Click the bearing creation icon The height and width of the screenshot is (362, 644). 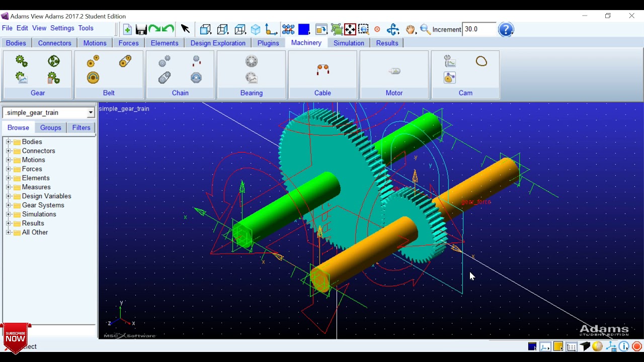(252, 61)
